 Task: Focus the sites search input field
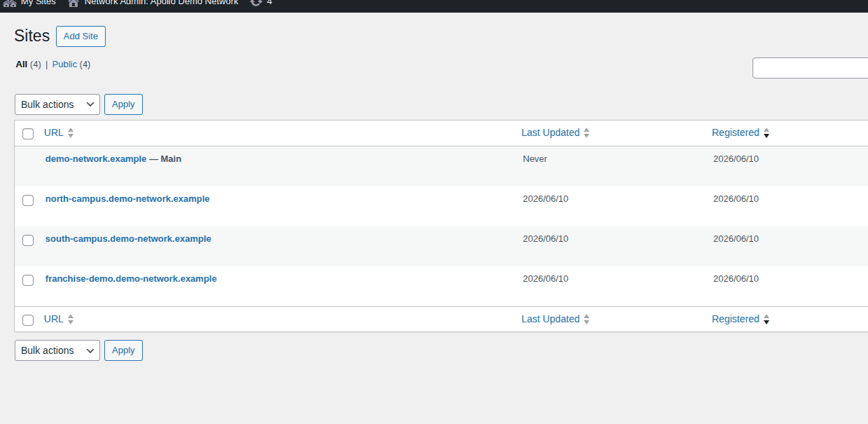pyautogui.click(x=810, y=68)
